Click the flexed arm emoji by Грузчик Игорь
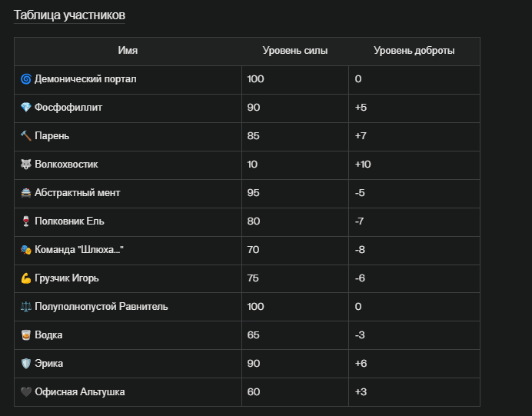532x416 pixels. click(26, 278)
